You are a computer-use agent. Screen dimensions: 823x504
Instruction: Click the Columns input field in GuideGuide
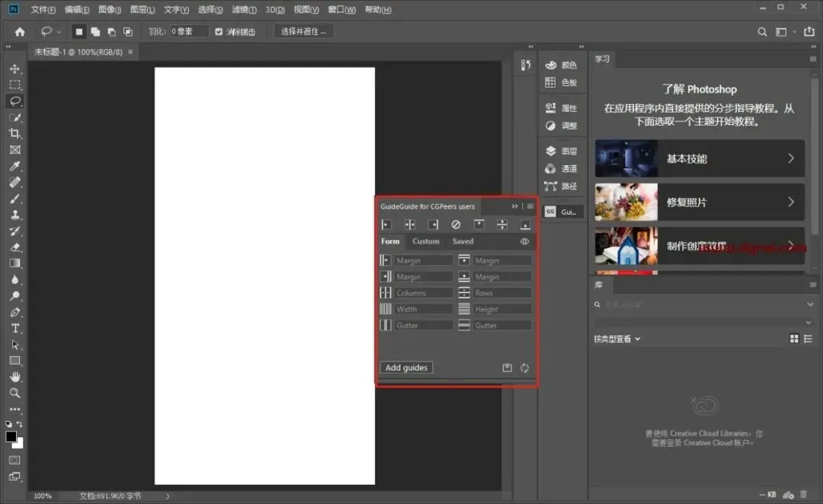(x=424, y=292)
